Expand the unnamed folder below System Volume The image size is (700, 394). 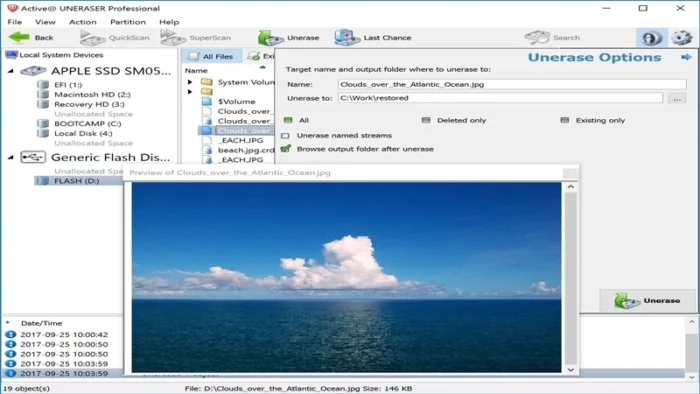click(190, 92)
